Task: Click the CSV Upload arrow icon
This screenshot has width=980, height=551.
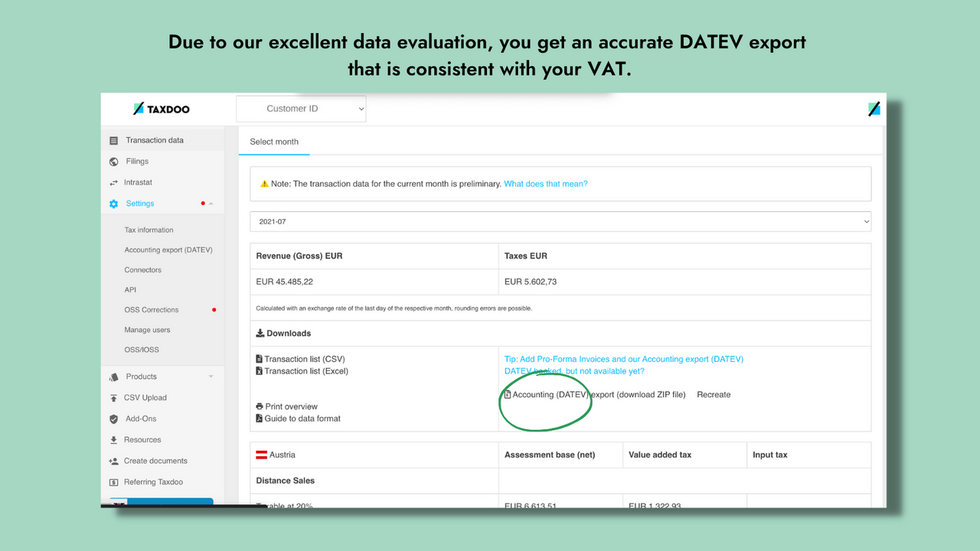Action: (x=114, y=398)
